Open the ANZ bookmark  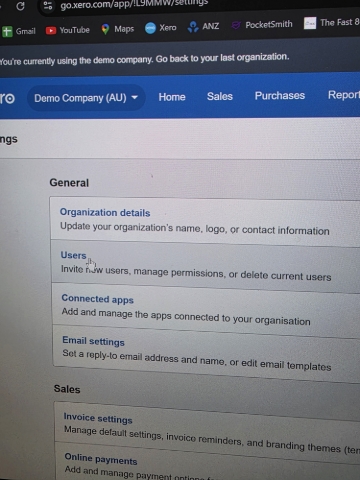click(203, 26)
